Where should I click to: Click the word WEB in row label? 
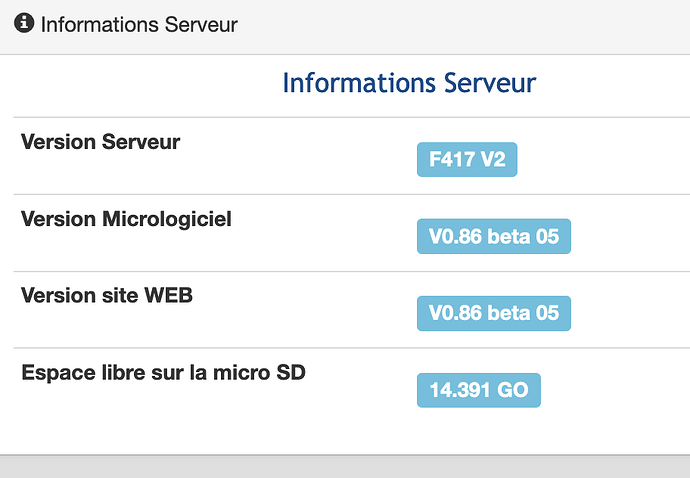coord(169,295)
